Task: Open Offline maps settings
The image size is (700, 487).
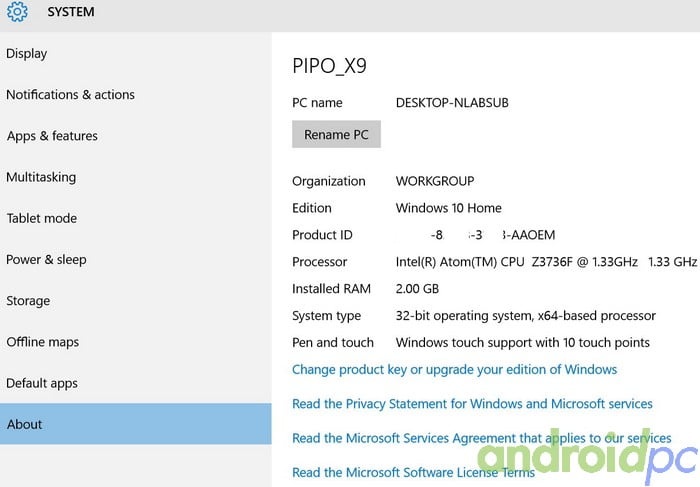Action: pos(42,342)
